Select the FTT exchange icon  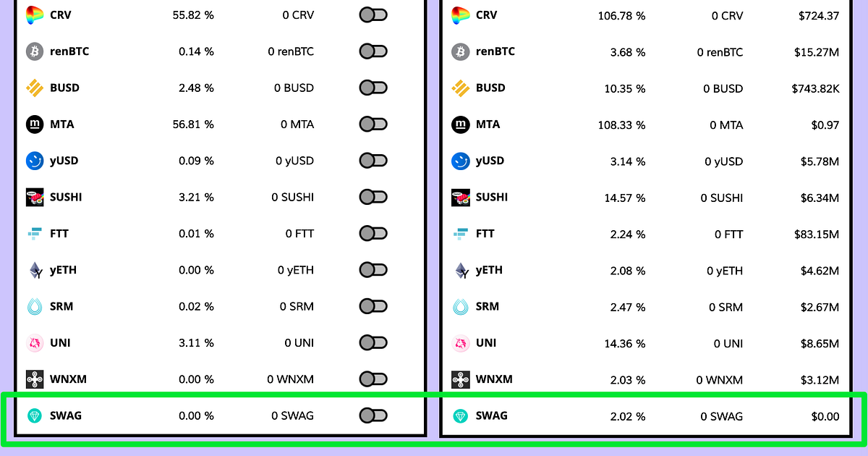click(32, 233)
